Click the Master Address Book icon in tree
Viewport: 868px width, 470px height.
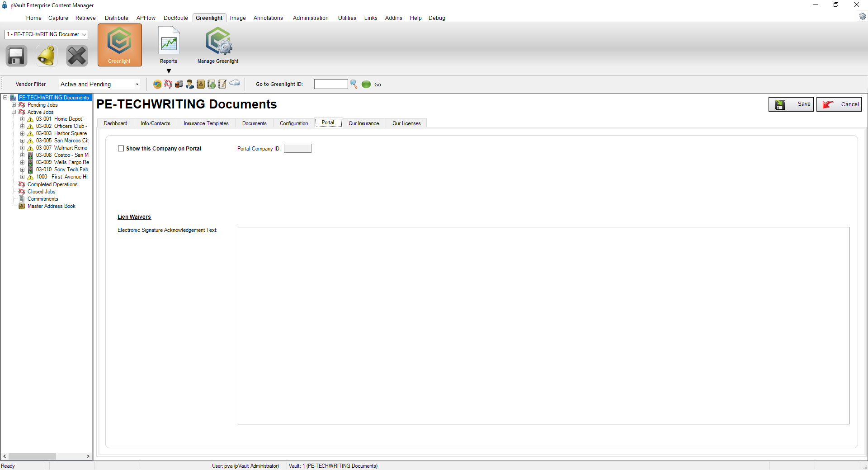22,206
